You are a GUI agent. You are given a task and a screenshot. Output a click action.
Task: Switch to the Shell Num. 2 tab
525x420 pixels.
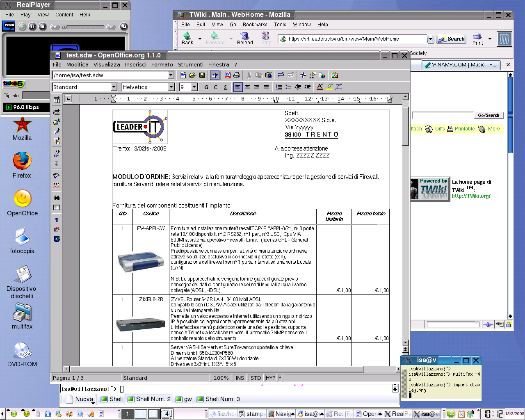coord(149,399)
